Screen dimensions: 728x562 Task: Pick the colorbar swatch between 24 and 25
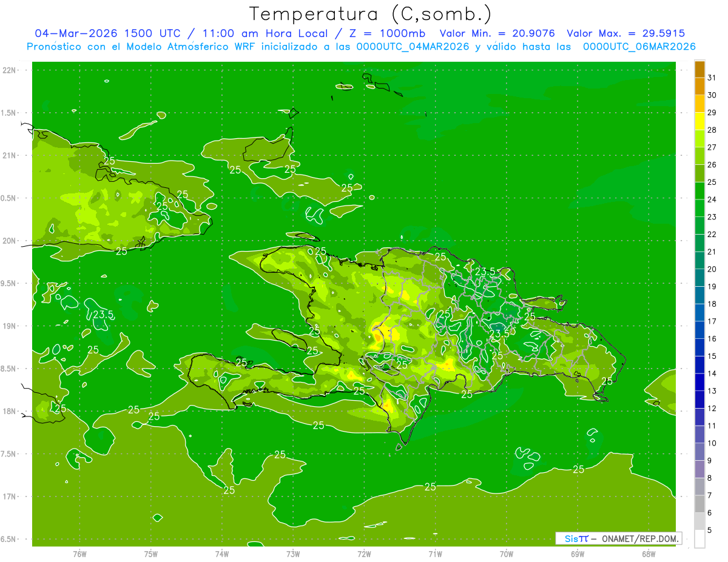pyautogui.click(x=699, y=191)
